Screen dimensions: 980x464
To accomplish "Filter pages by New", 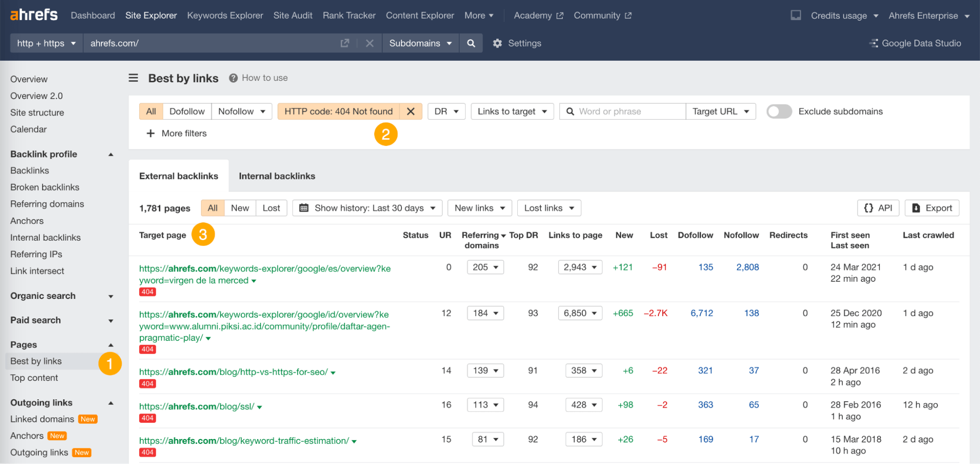I will click(x=239, y=208).
